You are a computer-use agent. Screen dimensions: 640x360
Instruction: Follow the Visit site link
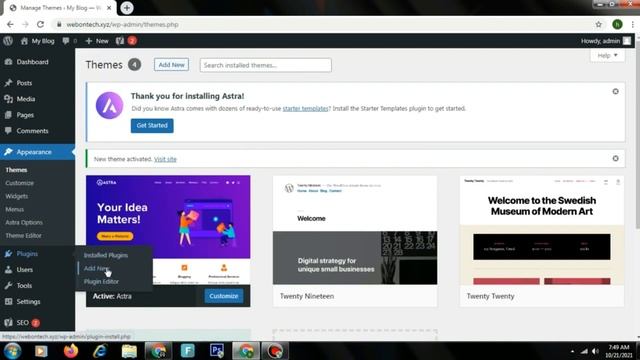point(165,159)
